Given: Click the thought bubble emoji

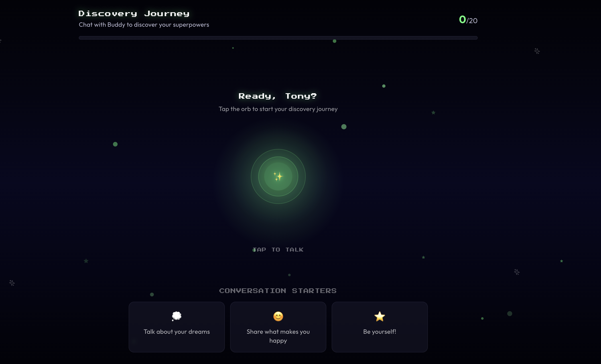Looking at the screenshot, I should [177, 316].
